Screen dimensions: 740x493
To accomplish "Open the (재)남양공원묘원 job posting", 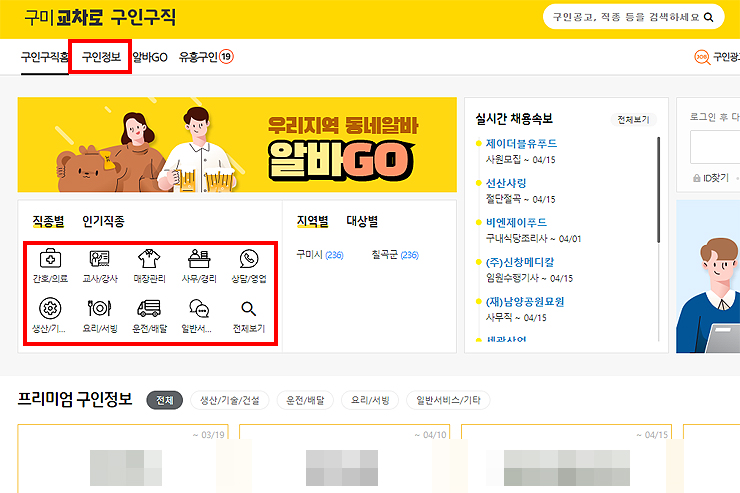I will (525, 301).
